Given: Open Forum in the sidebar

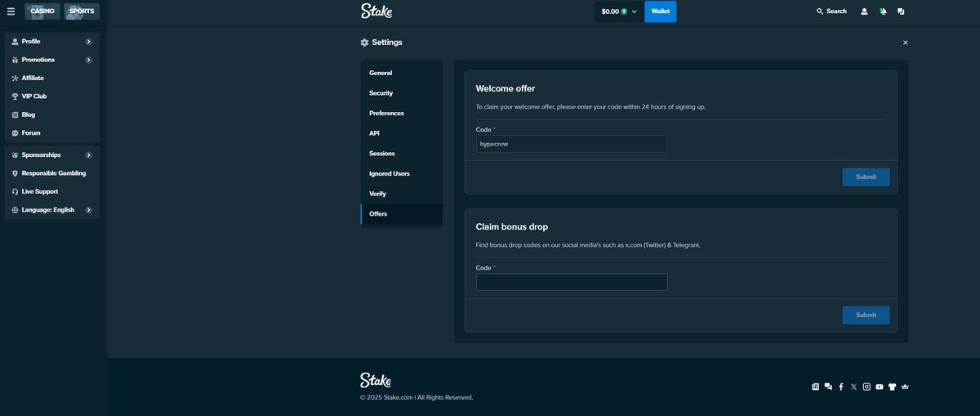Looking at the screenshot, I should (52, 132).
